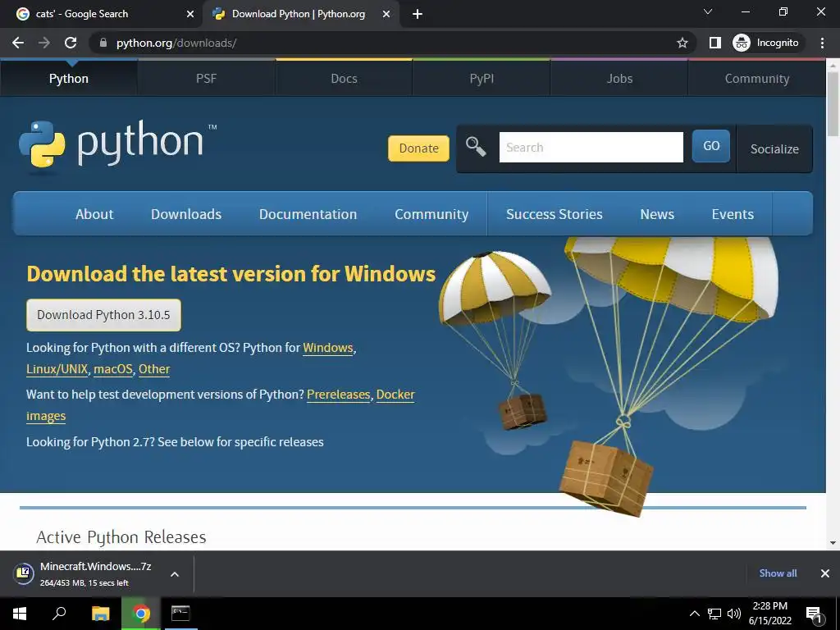The height and width of the screenshot is (630, 840).
Task: Expand the Minecraft download options chevron
Action: point(175,573)
